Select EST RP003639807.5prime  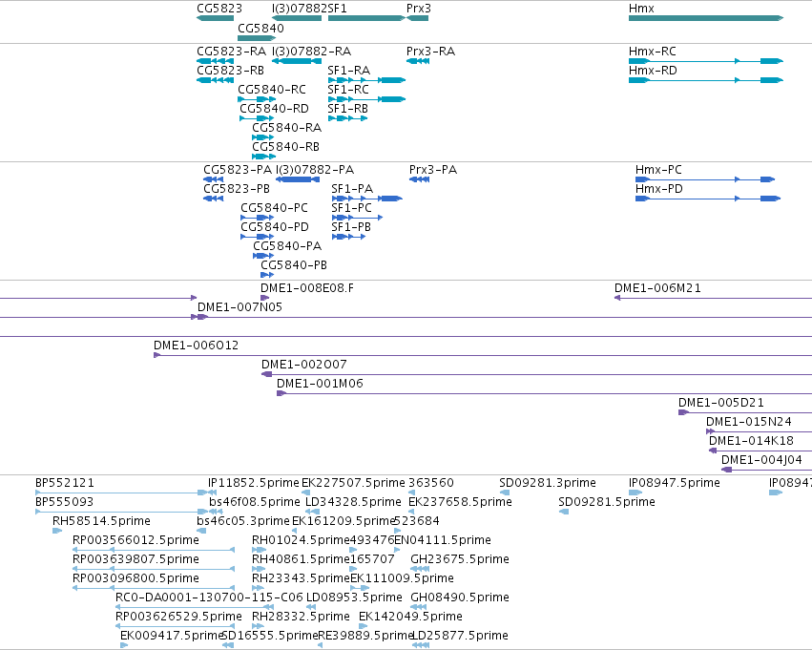coord(154,569)
